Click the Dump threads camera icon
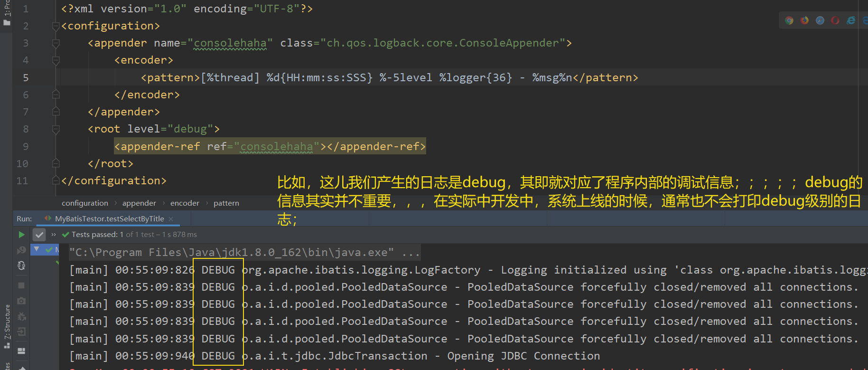This screenshot has height=370, width=868. tap(21, 301)
